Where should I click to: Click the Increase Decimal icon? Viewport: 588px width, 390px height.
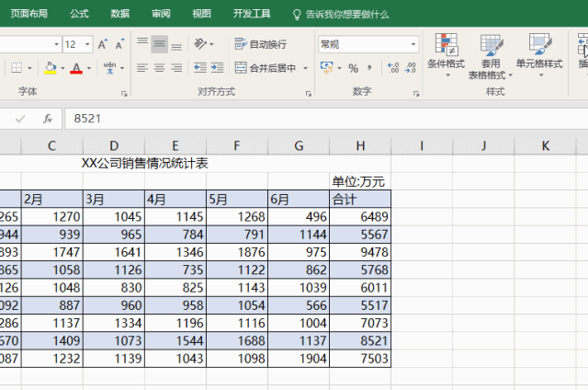coord(393,68)
